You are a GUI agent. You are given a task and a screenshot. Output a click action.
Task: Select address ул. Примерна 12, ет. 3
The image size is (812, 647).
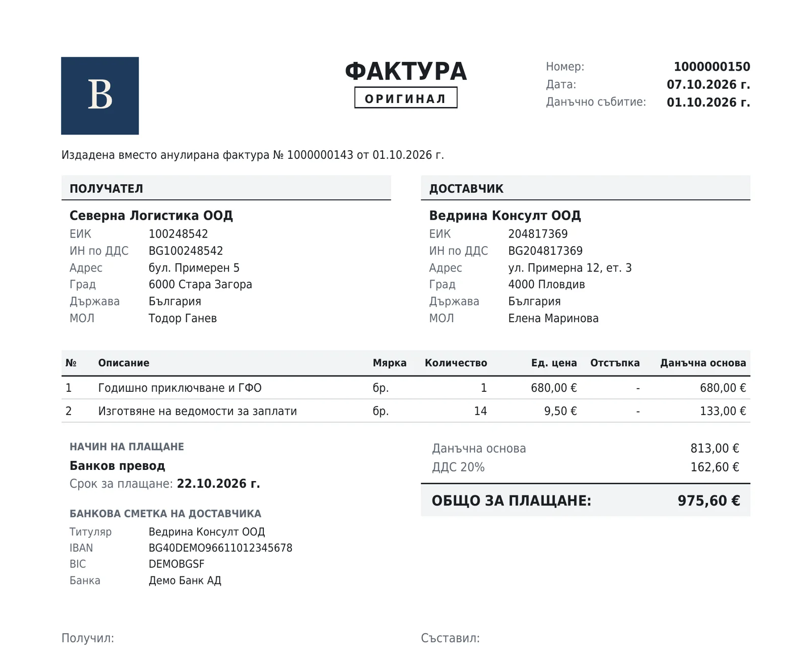coord(570,268)
